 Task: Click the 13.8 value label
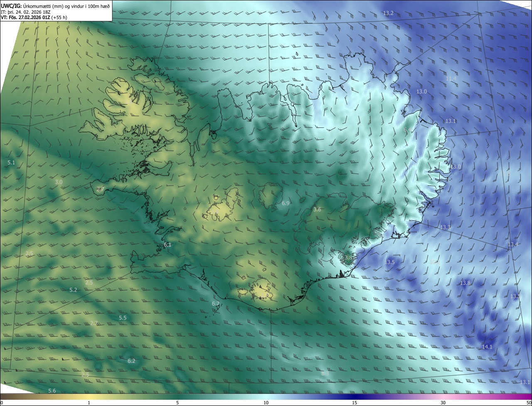[x=465, y=283]
